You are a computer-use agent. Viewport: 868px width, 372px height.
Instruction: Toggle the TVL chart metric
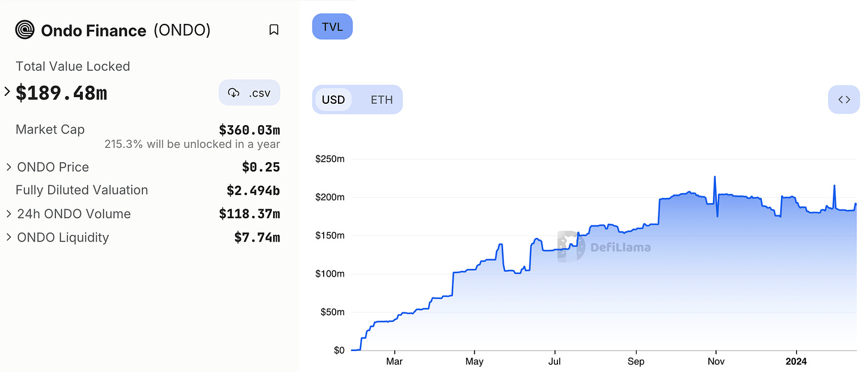(x=332, y=27)
